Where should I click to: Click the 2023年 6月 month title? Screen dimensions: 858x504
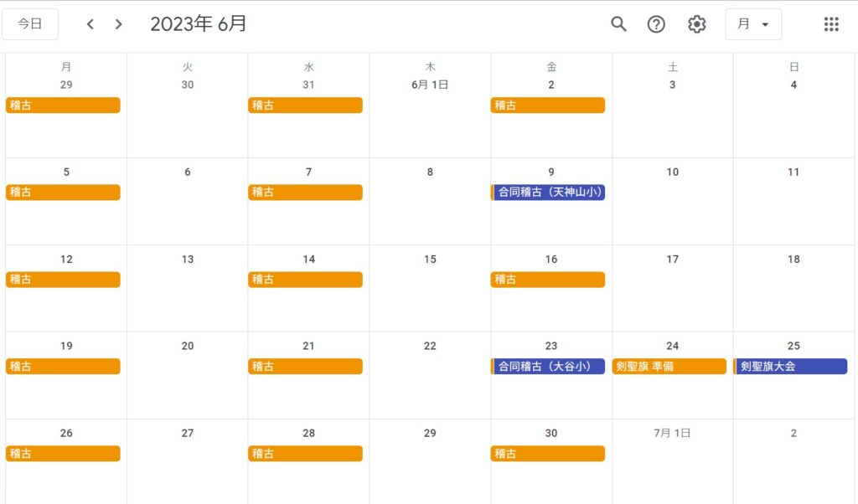point(199,24)
